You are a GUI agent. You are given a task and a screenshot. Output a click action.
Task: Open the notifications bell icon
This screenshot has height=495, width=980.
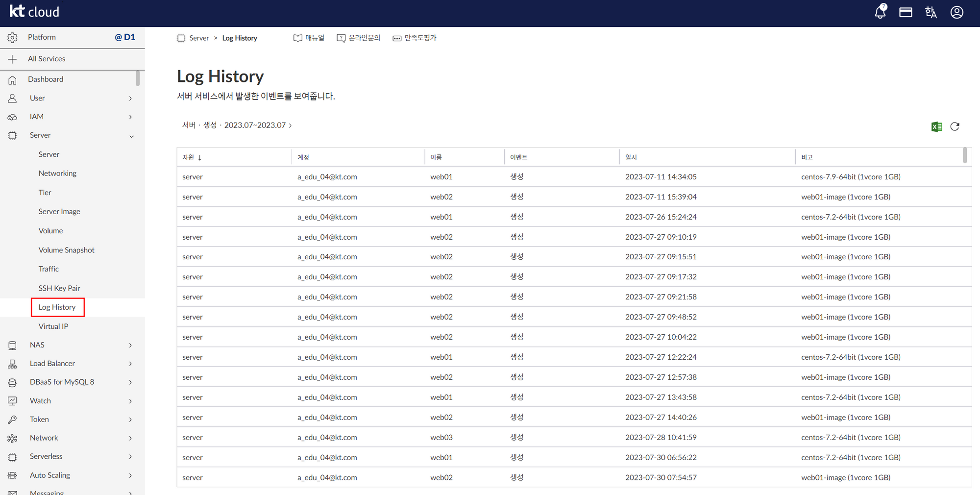pos(881,12)
